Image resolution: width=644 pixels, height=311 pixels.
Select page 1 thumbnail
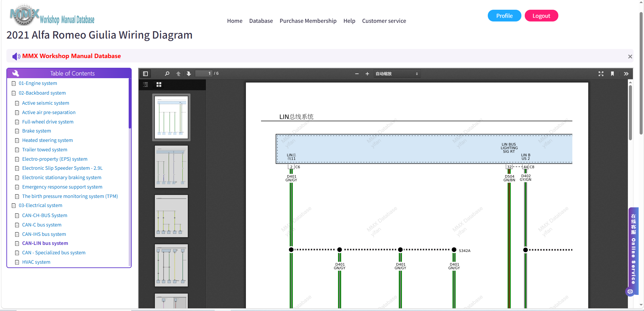click(171, 117)
